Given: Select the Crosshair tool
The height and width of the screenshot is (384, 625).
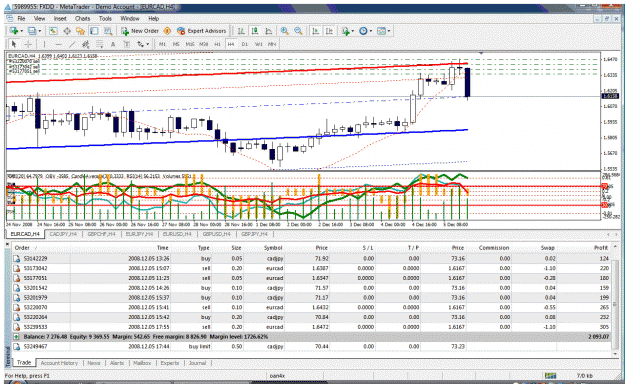Looking at the screenshot, I should 28,44.
